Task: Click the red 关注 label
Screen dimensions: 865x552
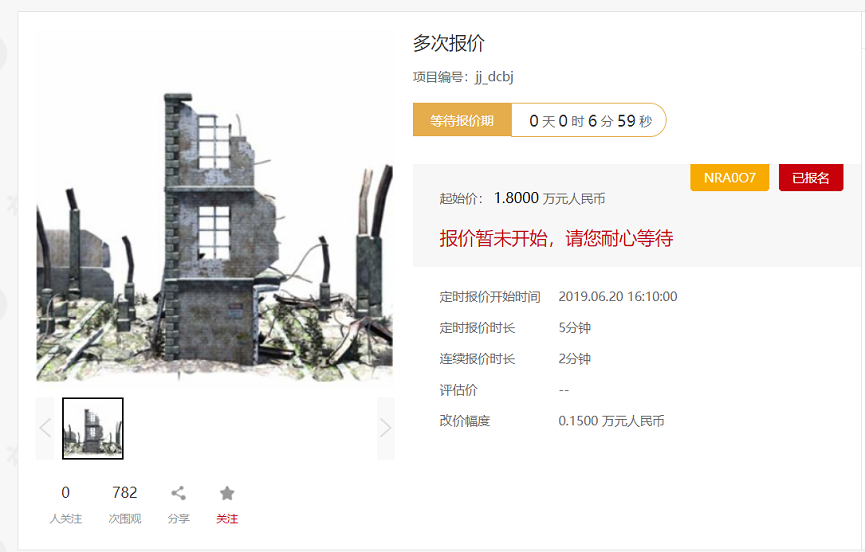Action: (x=227, y=519)
